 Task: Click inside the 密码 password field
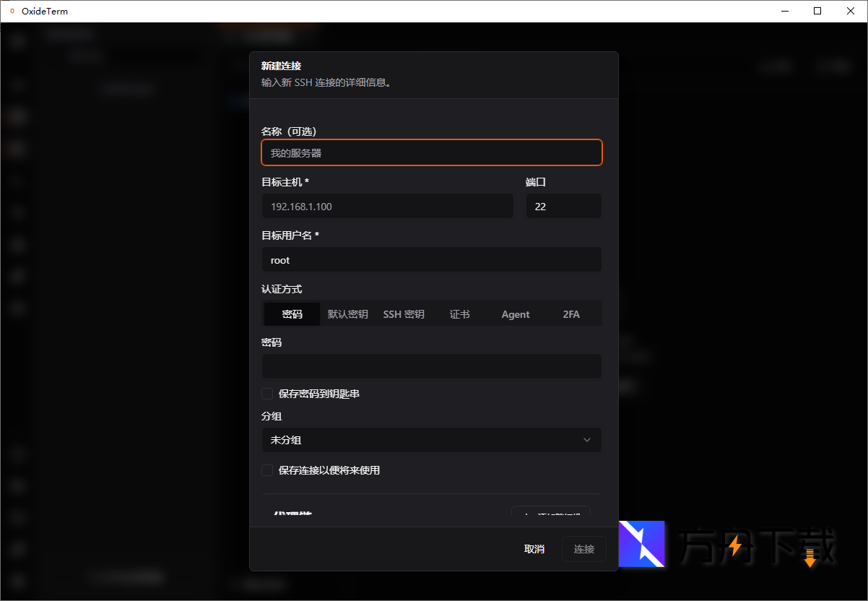431,366
